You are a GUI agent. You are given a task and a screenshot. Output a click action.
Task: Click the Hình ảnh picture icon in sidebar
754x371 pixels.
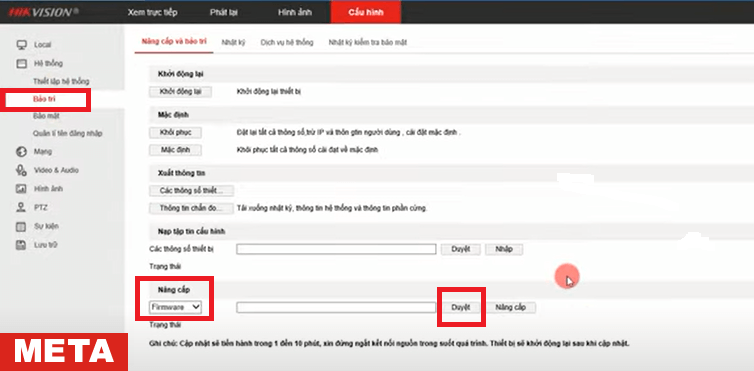click(21, 189)
